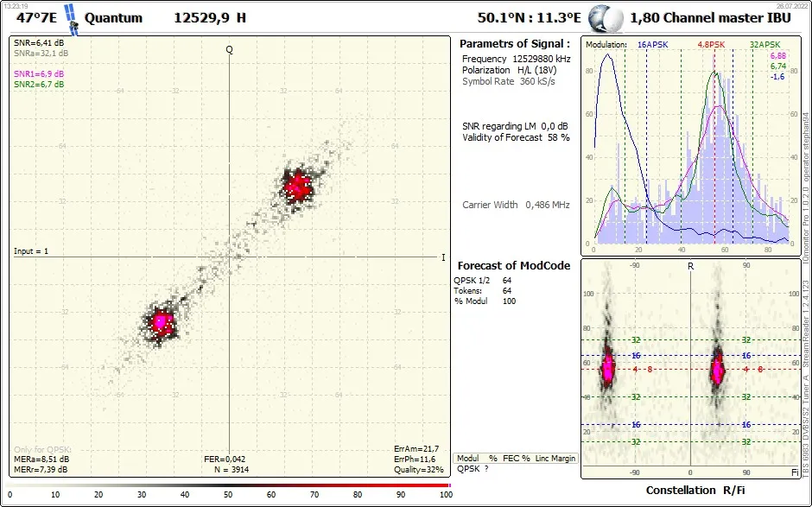
Task: Click the Quality=32% readout
Action: click(x=418, y=470)
